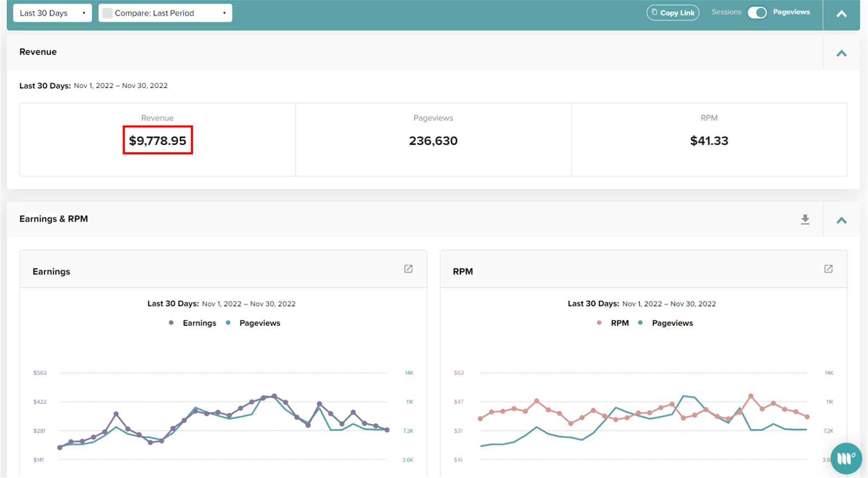Click the pageviews value 236,630
The height and width of the screenshot is (478, 868).
tap(433, 141)
